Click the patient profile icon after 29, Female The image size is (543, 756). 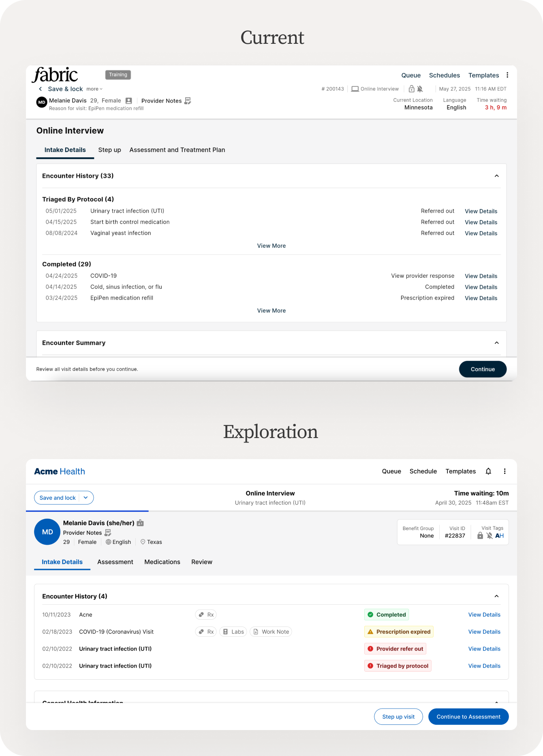click(129, 101)
